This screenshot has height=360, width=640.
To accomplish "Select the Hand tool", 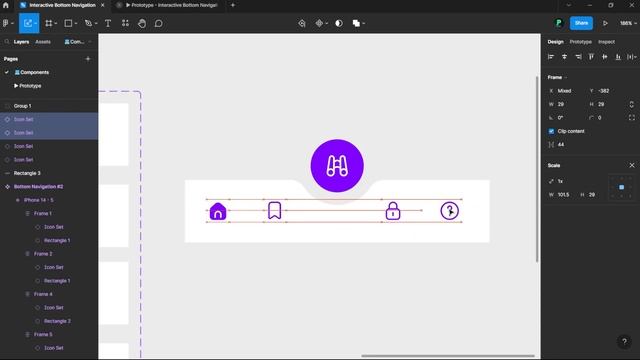I will (x=142, y=23).
